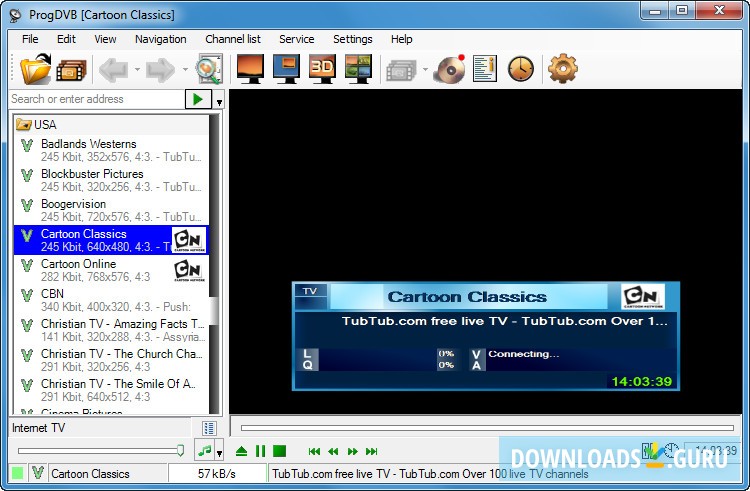Collapse the USA folder in channel list
The width and height of the screenshot is (750, 491).
click(24, 125)
